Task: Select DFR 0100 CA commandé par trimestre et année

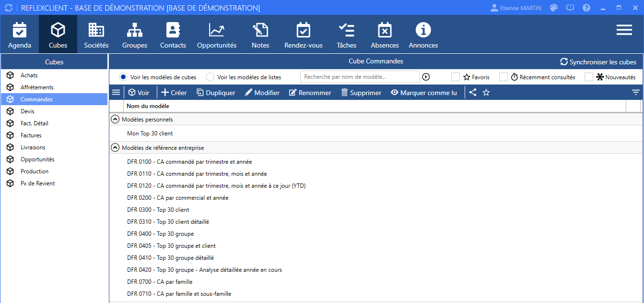Action: 375,162
